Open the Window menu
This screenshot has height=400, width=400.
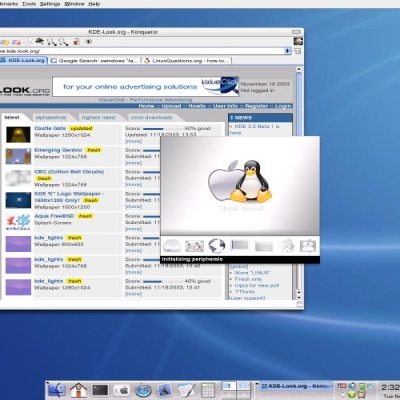click(x=74, y=4)
